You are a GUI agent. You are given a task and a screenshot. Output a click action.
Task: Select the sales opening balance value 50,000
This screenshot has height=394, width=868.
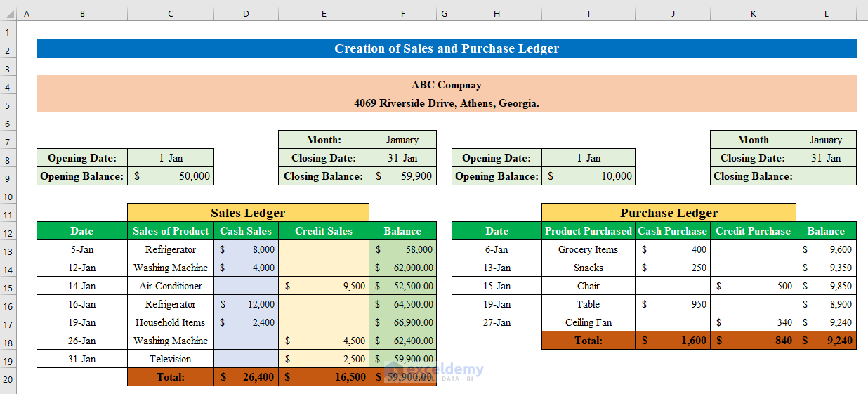click(171, 176)
